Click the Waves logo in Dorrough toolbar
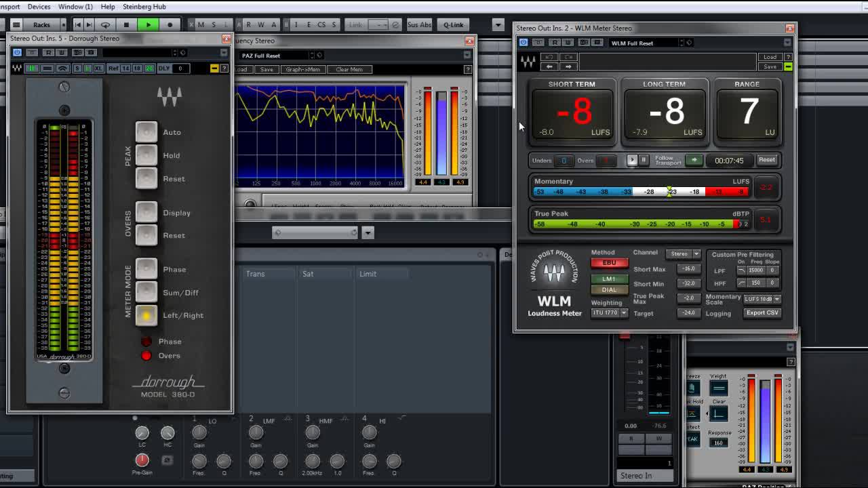868x488 pixels. point(17,68)
